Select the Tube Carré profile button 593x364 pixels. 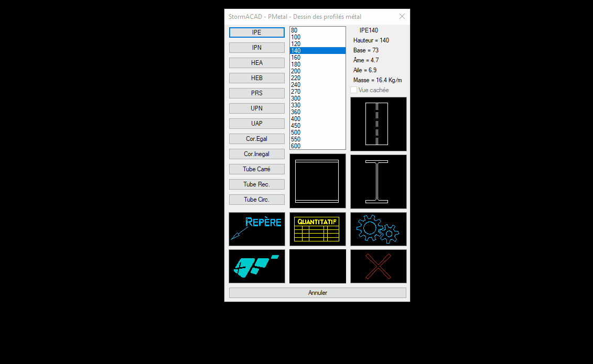coord(257,169)
